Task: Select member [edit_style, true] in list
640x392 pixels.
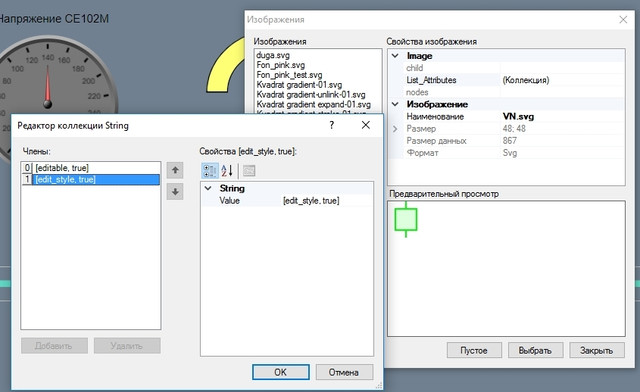Action: (91, 179)
